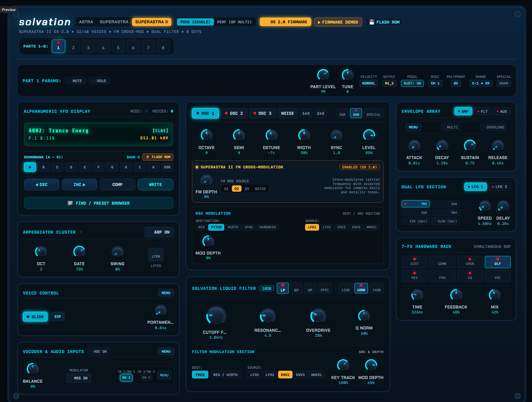Select the LFO 2 tab

(499, 187)
